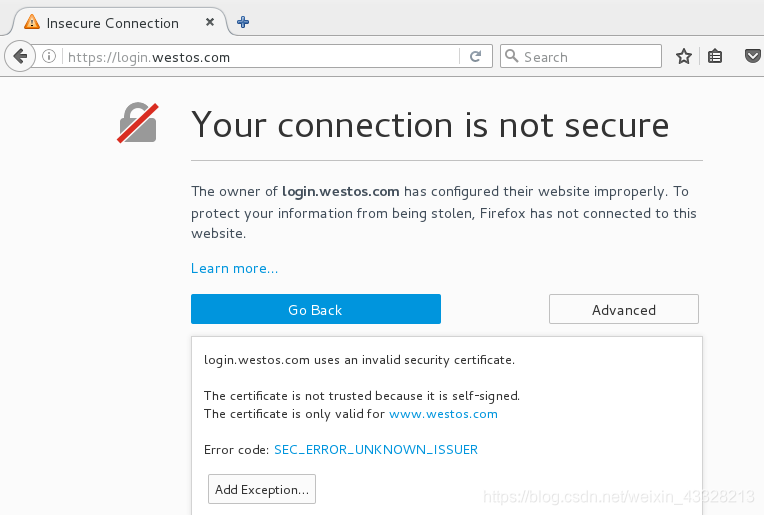Toggle the Advanced button
This screenshot has height=515, width=764.
tap(624, 309)
